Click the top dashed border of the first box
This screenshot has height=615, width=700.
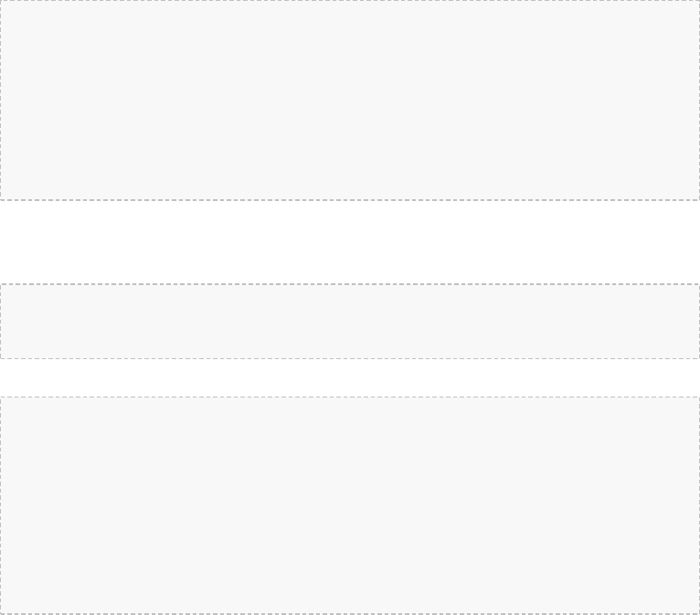(x=350, y=1)
